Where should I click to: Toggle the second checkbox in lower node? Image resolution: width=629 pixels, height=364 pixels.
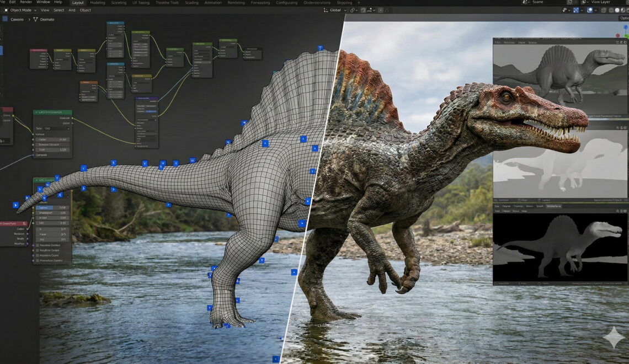pos(37,250)
